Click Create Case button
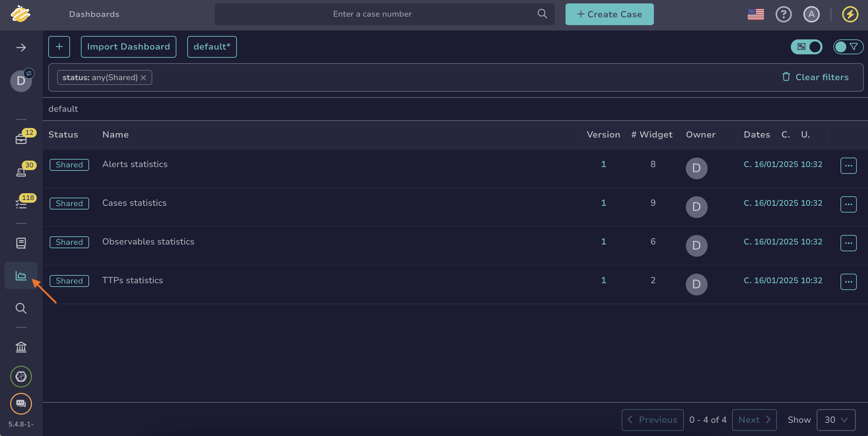The height and width of the screenshot is (436, 868). tap(609, 14)
